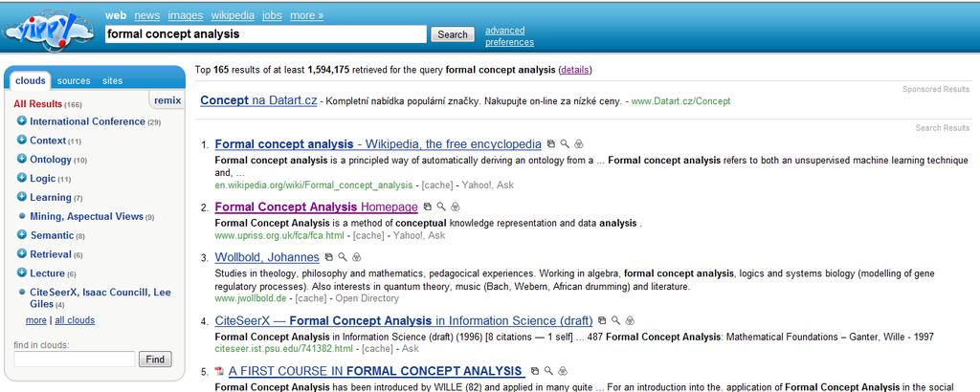
Task: Click new window icon beside Formal Concept Analysis Homepage
Action: [428, 207]
